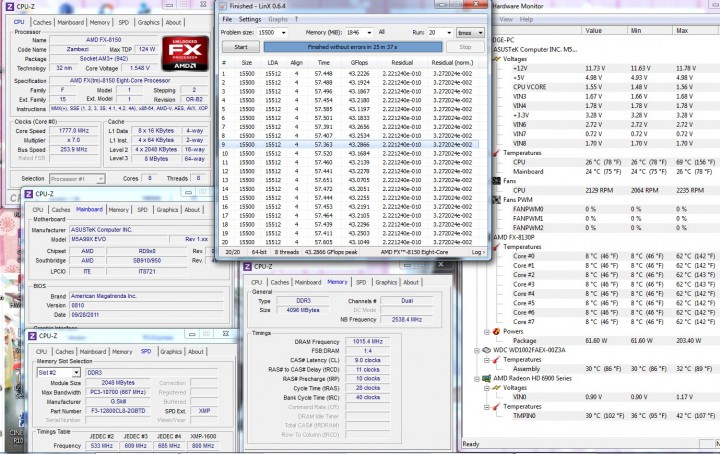Collapse the WDC drive Temperatures sub-node
The width and height of the screenshot is (720, 454).
coord(487,360)
